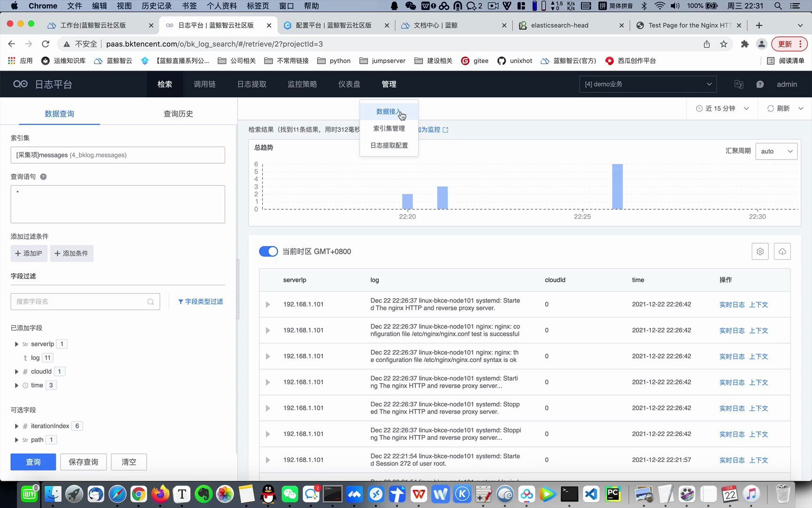The image size is (812, 508).
Task: Click the Chrome profile avatar icon
Action: 762,44
